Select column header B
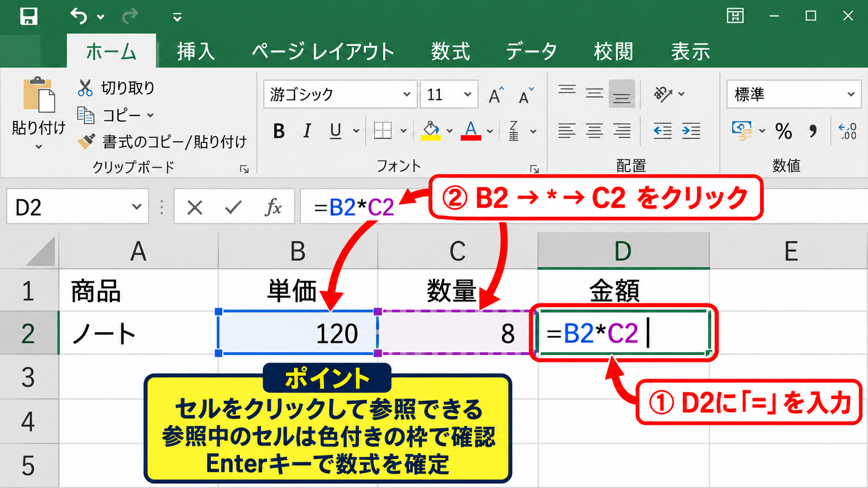The width and height of the screenshot is (868, 488). 297,251
